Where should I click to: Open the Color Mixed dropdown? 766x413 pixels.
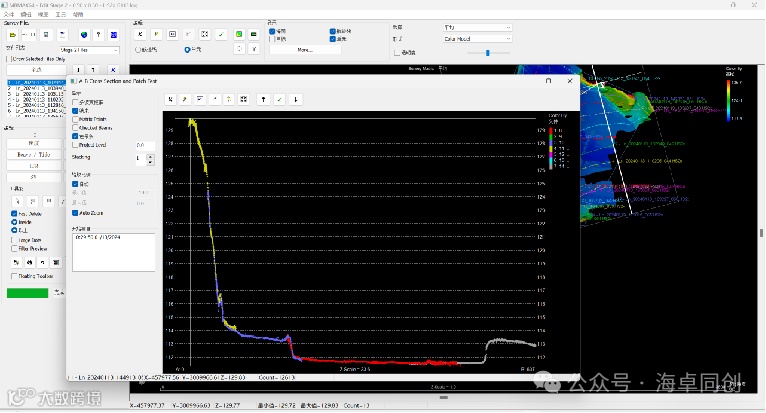click(478, 39)
